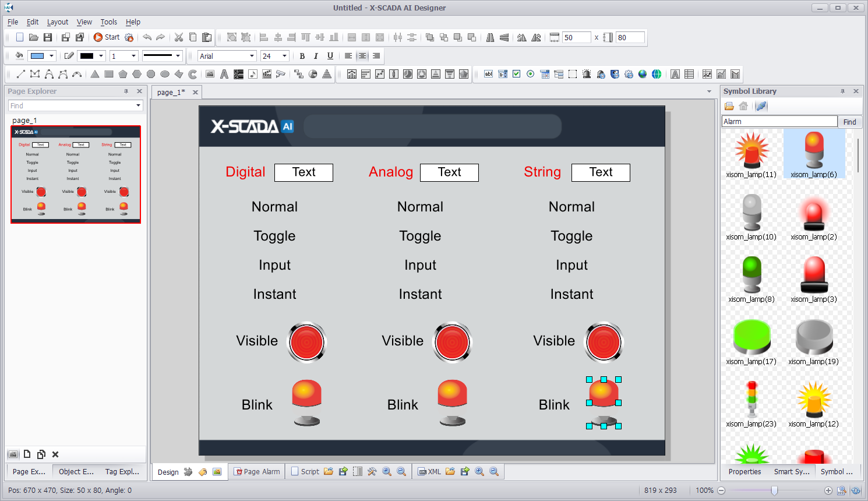Viewport: 868px width, 501px height.
Task: Click the Undo arrow icon
Action: tap(147, 37)
